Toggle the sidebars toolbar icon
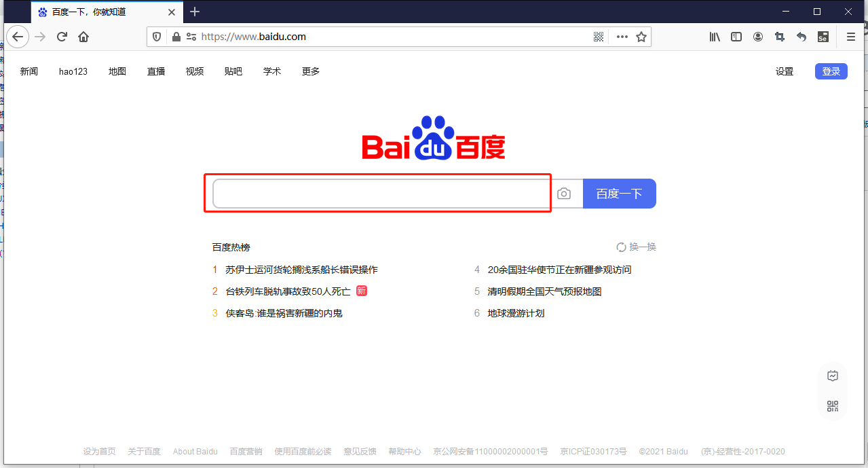Viewport: 868px width, 468px height. [736, 37]
